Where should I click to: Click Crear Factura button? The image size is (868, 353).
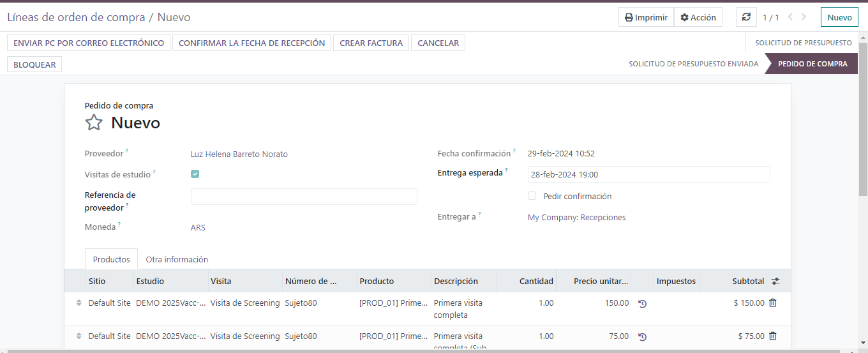[371, 43]
